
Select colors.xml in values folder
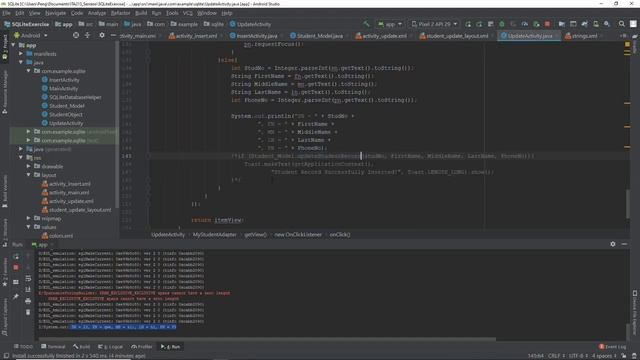pyautogui.click(x=57, y=236)
